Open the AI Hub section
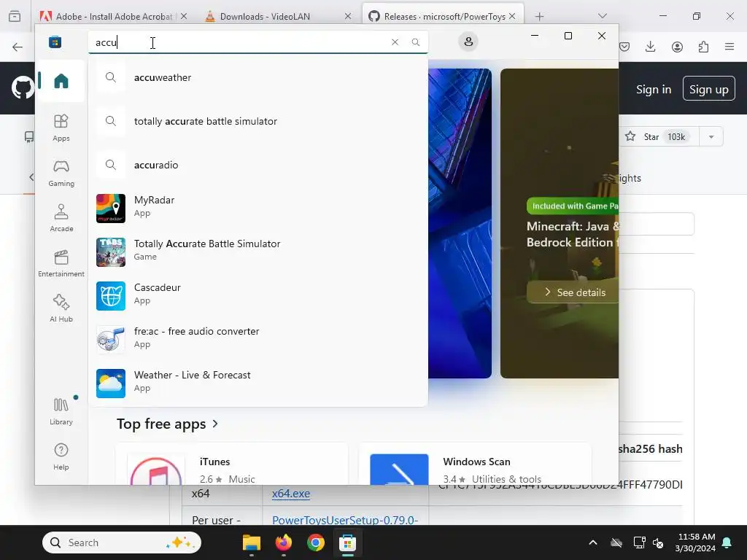 pyautogui.click(x=61, y=308)
